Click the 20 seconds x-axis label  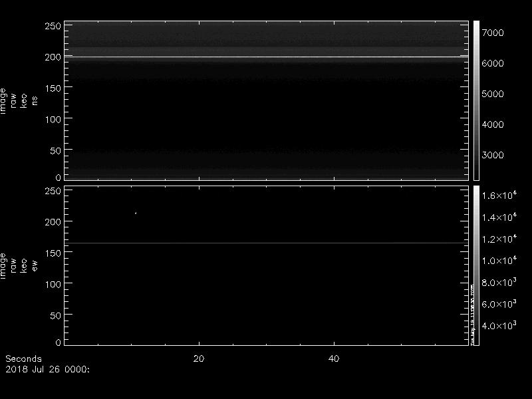pyautogui.click(x=199, y=358)
